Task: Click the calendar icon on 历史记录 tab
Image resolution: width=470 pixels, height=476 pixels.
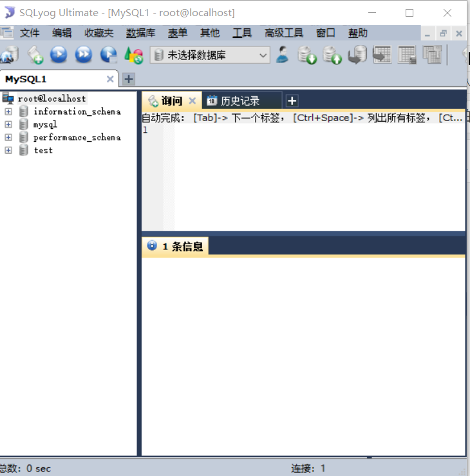Action: (x=212, y=100)
